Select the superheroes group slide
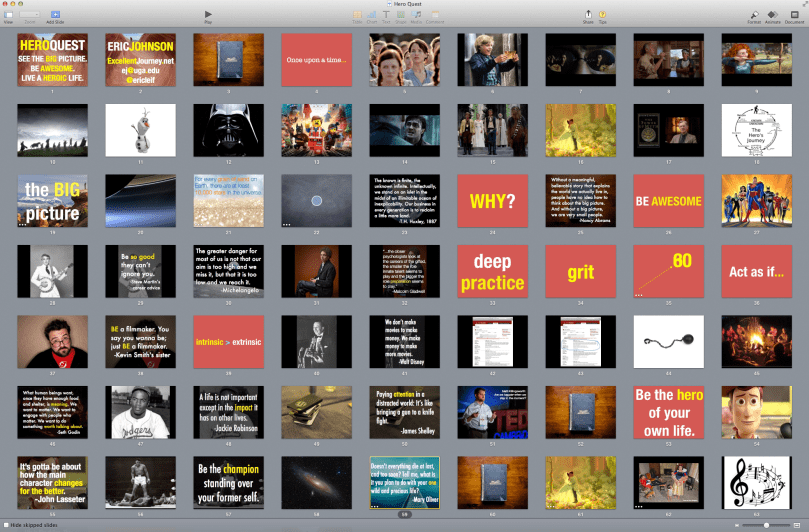Image resolution: width=809 pixels, height=532 pixels. click(756, 201)
